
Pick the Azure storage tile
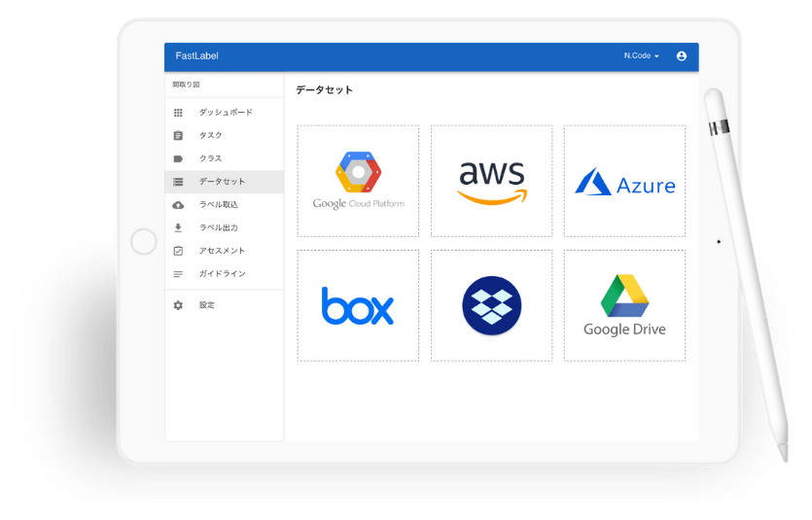tap(624, 181)
